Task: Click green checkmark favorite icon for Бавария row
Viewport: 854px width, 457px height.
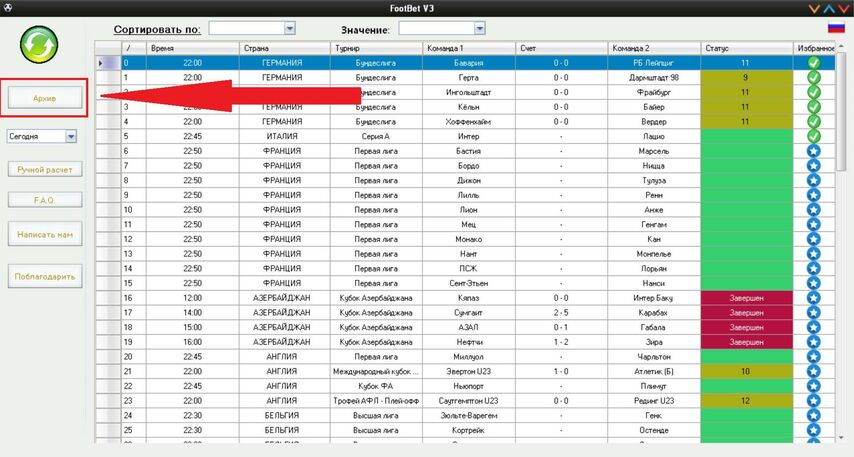Action: [814, 63]
